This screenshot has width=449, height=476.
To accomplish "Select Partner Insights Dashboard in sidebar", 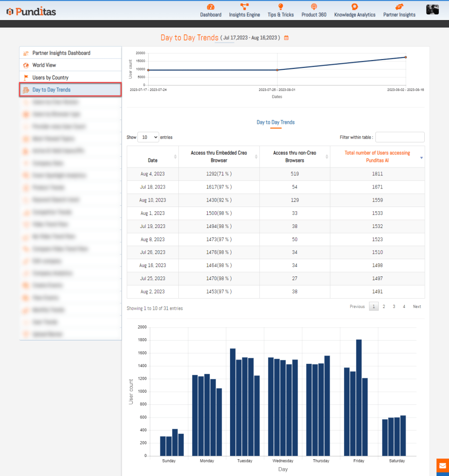I will [x=61, y=53].
